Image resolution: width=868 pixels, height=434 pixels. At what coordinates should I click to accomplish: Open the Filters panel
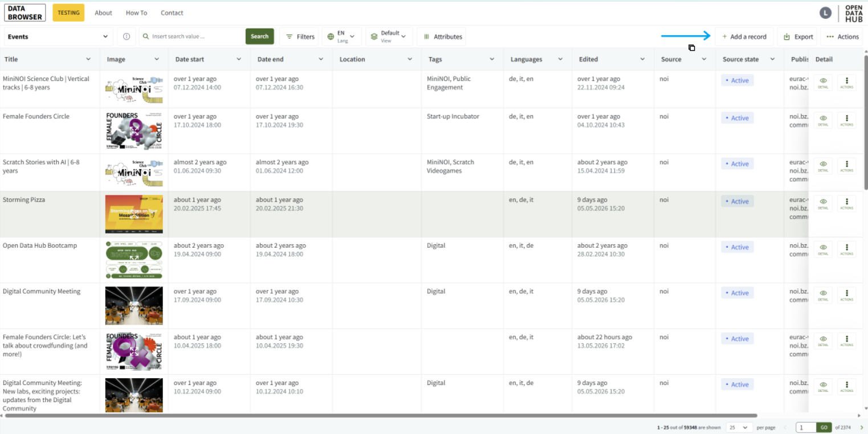(x=300, y=36)
